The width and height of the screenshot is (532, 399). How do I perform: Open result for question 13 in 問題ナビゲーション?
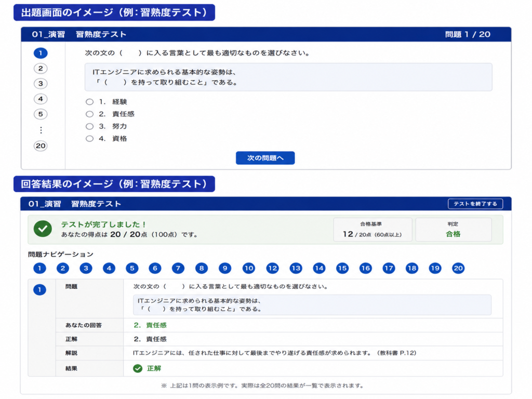pos(296,269)
